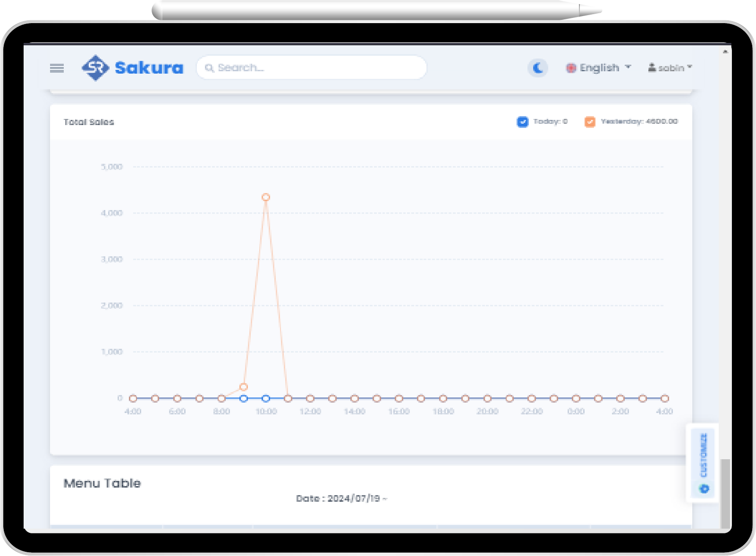The width and height of the screenshot is (756, 556).
Task: Click the Today blue point at 10:00
Action: click(x=266, y=398)
